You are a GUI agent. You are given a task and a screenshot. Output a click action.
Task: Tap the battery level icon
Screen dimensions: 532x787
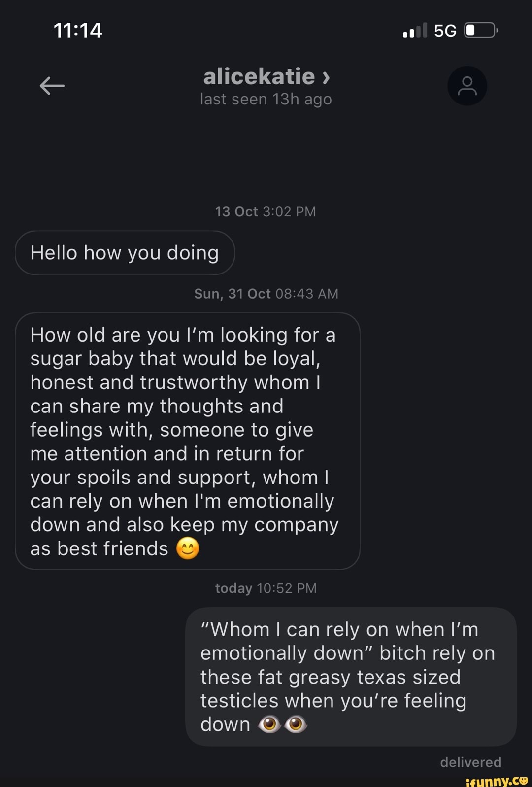pos(481,31)
